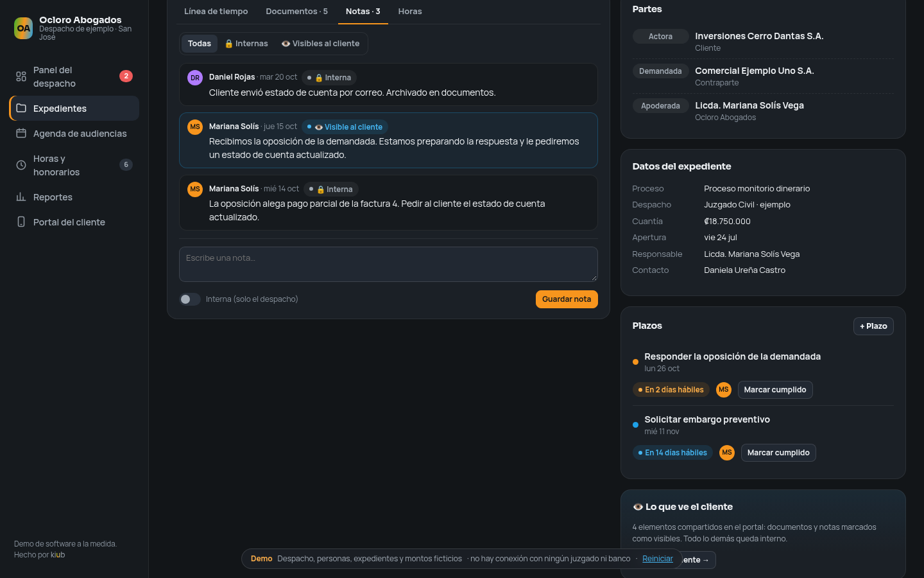Click the Expedientes folder icon
This screenshot has width=924, height=578.
[21, 108]
